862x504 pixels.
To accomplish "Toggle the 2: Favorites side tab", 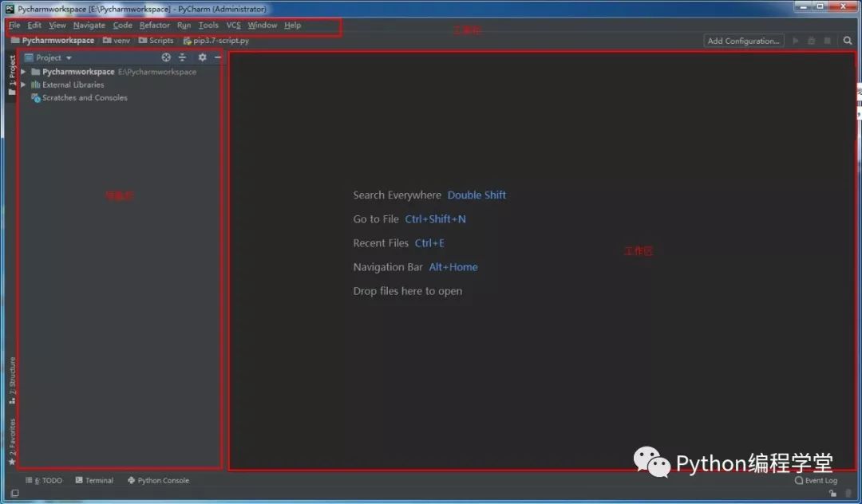I will tap(12, 442).
